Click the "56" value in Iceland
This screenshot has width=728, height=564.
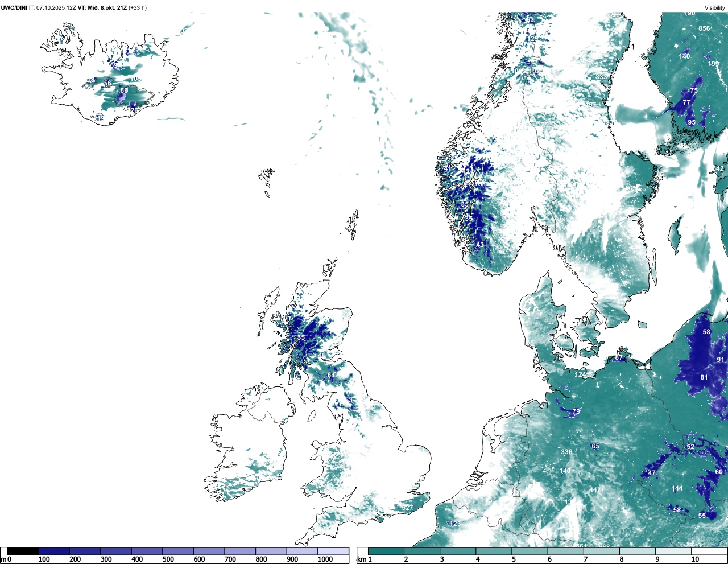click(107, 83)
